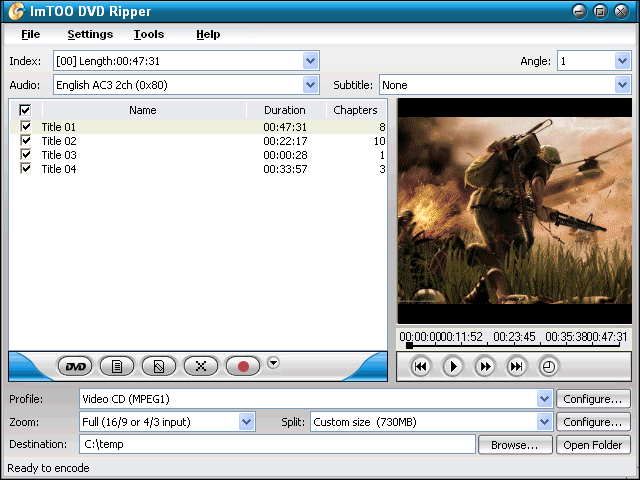Expand the Audio track dropdown

311,85
